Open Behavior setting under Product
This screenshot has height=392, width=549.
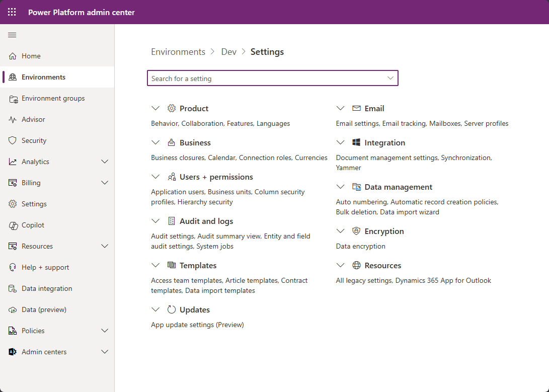pyautogui.click(x=164, y=124)
